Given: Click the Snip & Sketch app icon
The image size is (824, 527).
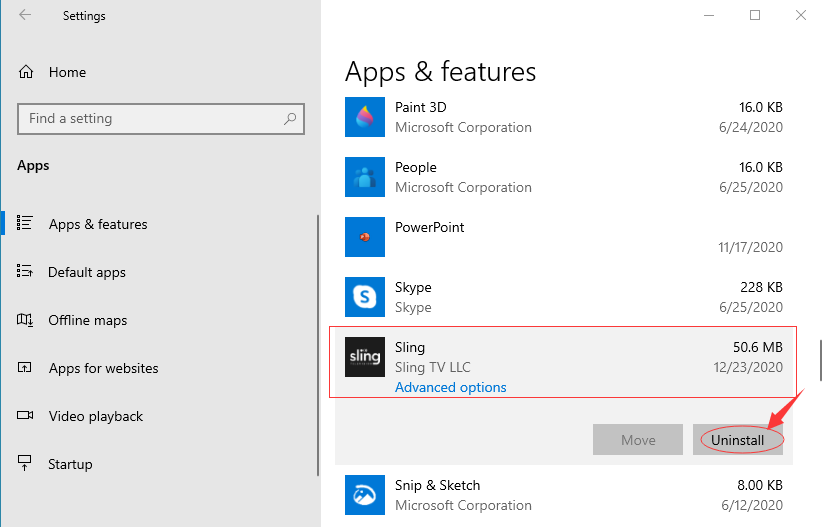Looking at the screenshot, I should 365,495.
